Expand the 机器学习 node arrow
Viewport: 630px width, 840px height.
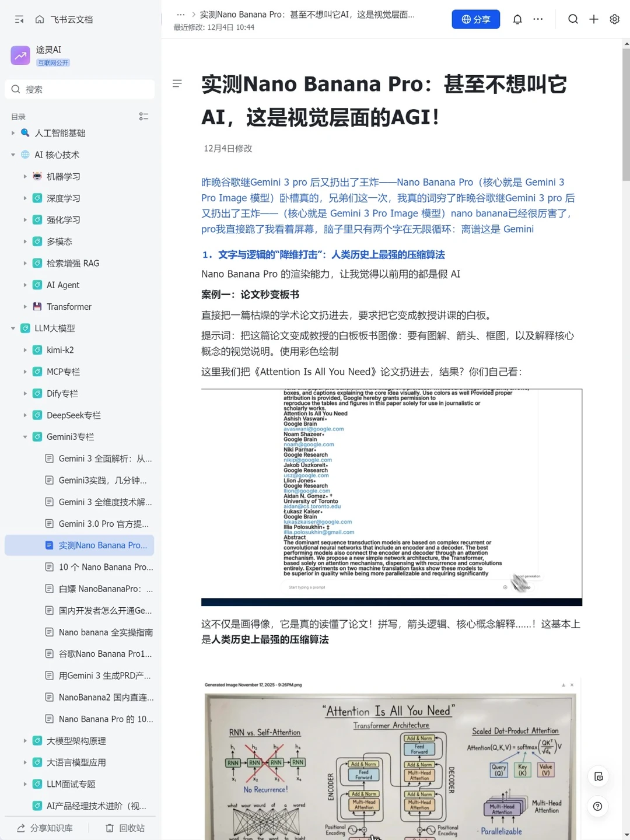point(25,176)
